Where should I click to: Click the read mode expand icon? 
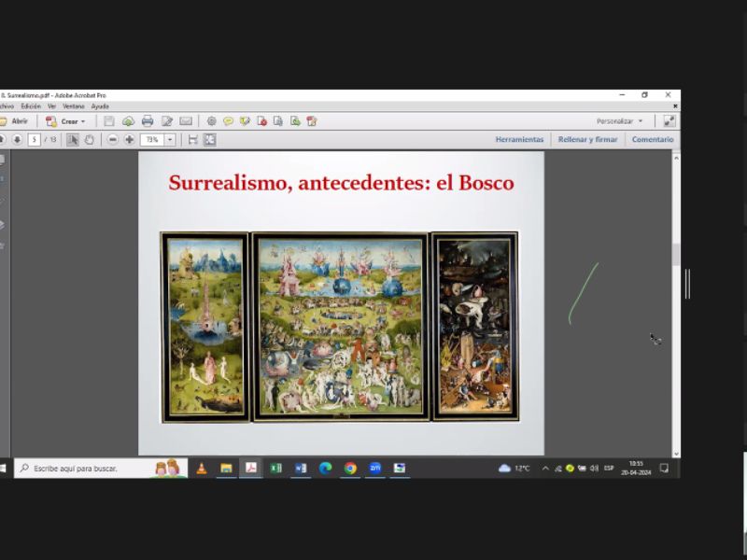point(669,121)
